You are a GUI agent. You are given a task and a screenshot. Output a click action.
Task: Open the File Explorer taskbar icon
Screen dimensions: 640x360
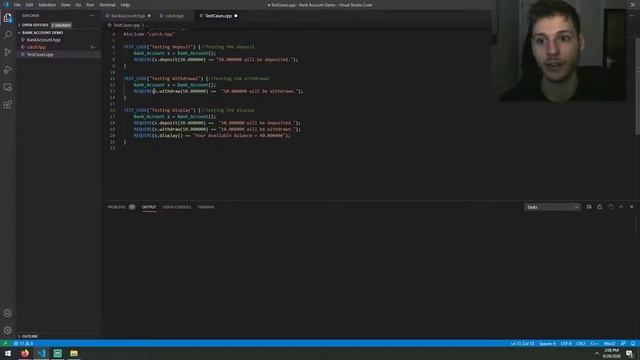click(x=74, y=353)
